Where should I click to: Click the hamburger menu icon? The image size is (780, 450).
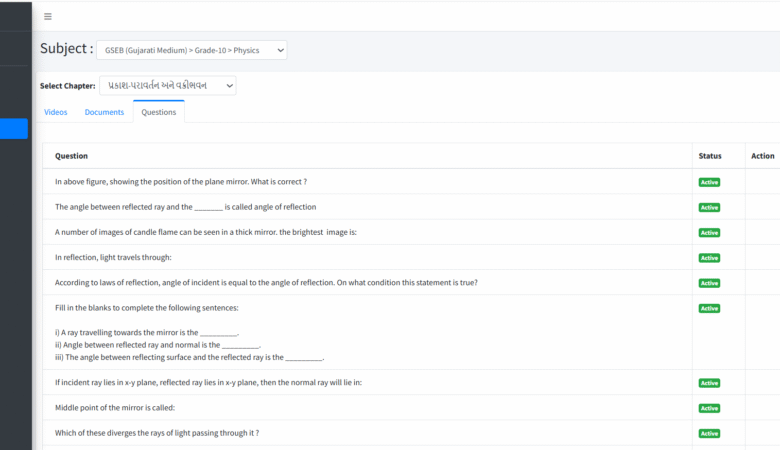(x=48, y=16)
